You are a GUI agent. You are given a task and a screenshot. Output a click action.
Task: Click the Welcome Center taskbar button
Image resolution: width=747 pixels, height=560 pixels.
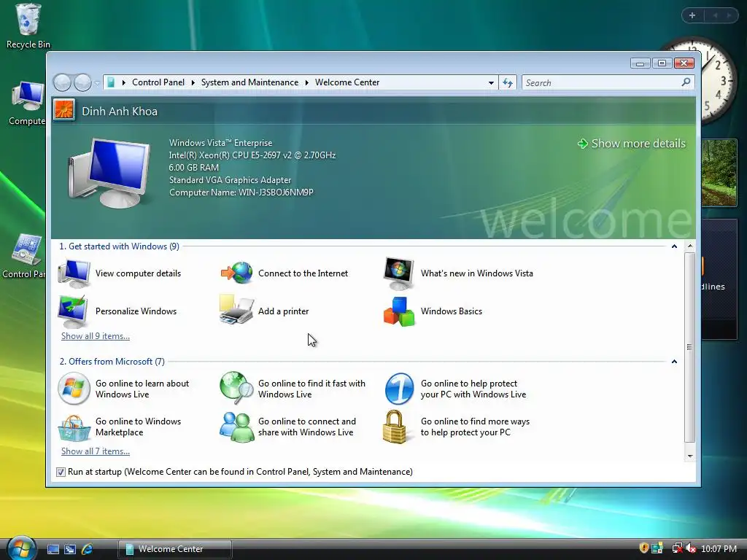click(175, 549)
